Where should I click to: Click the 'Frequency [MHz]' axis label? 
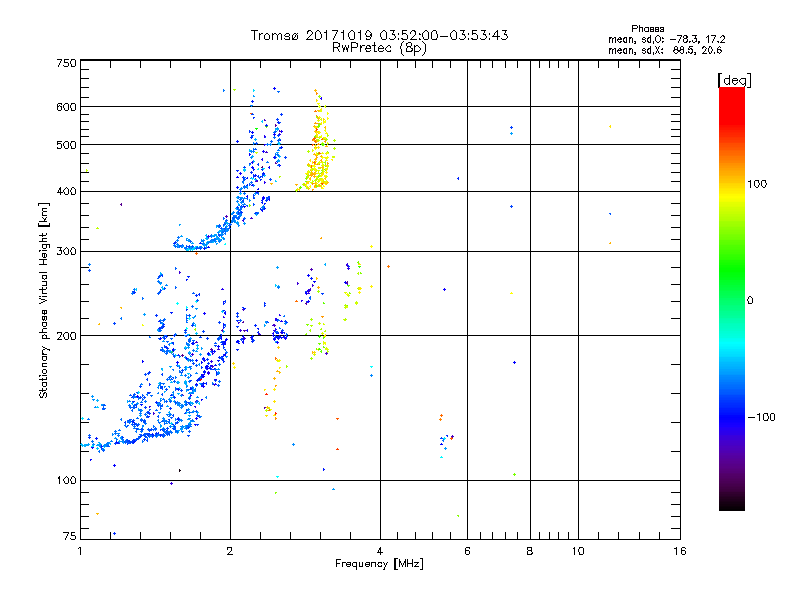tap(379, 563)
